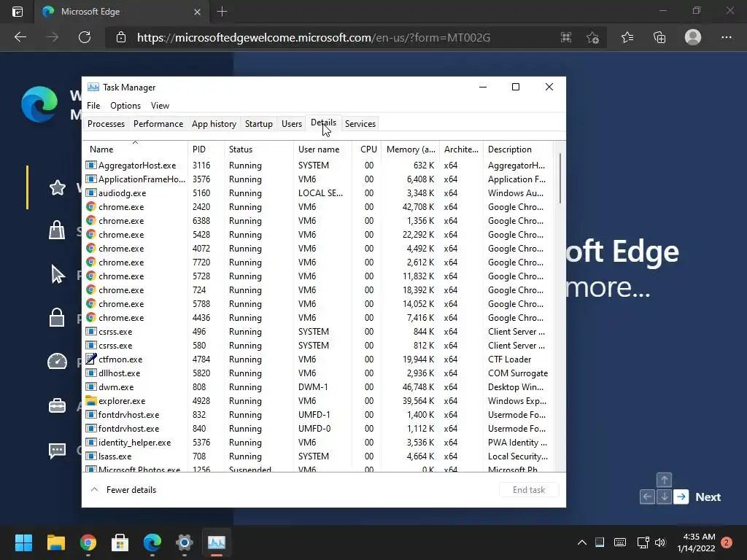Click the End task button
747x560 pixels.
(x=529, y=489)
